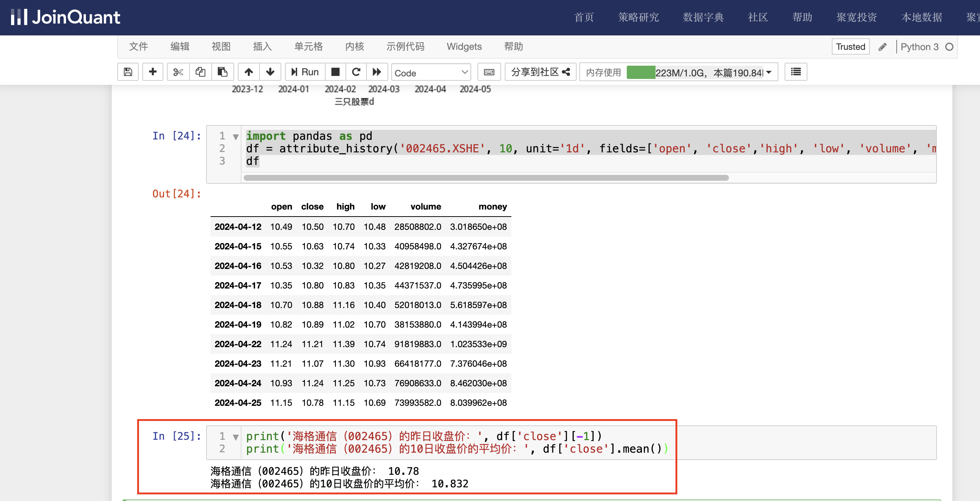Copy selected cells icon
Viewport: 980px width, 501px height.
[200, 72]
